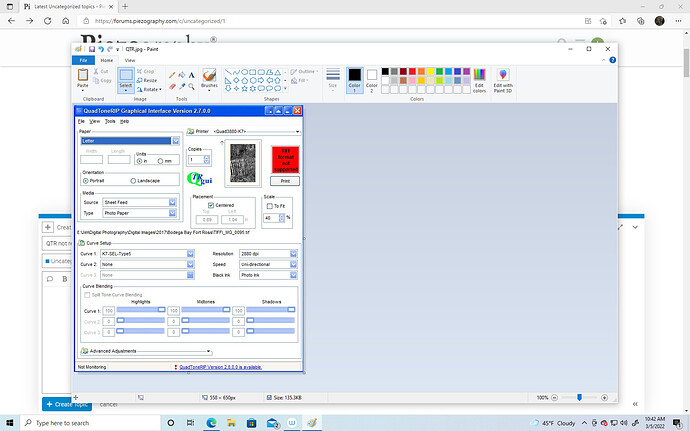Image resolution: width=690 pixels, height=431 pixels.
Task: Enable the To Fit scale checkbox
Action: [x=271, y=206]
